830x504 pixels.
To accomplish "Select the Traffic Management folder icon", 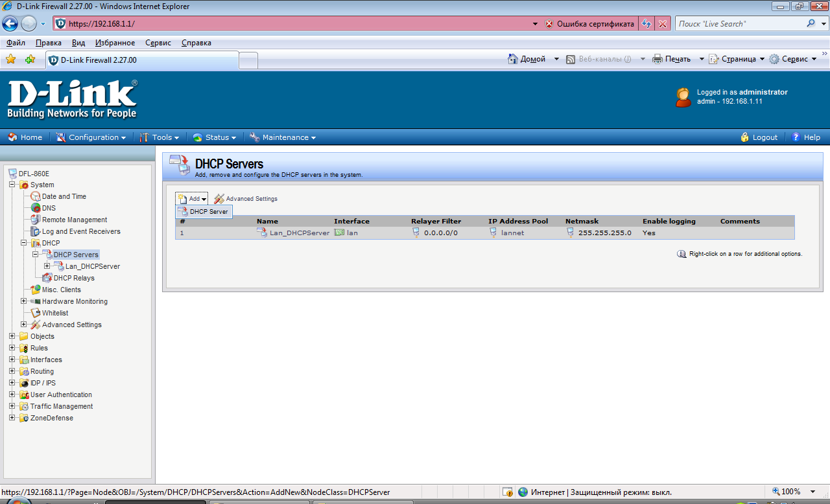I will click(x=24, y=406).
